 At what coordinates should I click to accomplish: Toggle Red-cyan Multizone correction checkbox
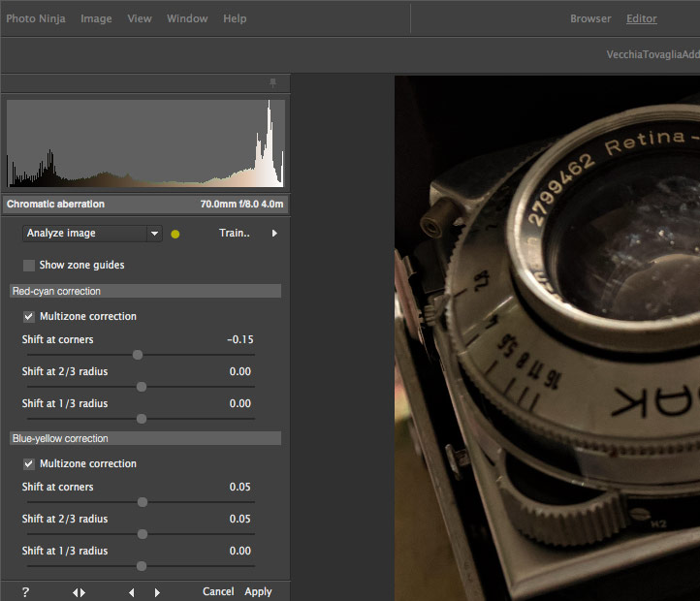click(29, 317)
